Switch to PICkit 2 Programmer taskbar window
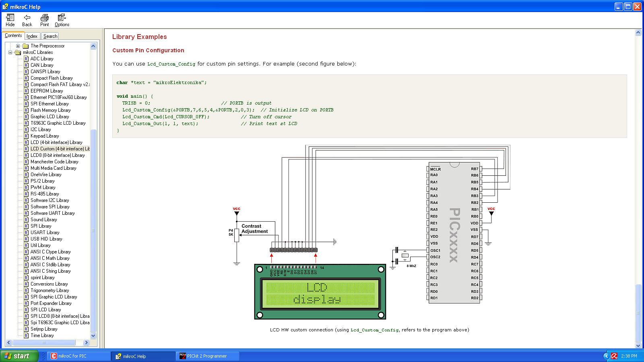This screenshot has width=644, height=362. click(x=208, y=356)
